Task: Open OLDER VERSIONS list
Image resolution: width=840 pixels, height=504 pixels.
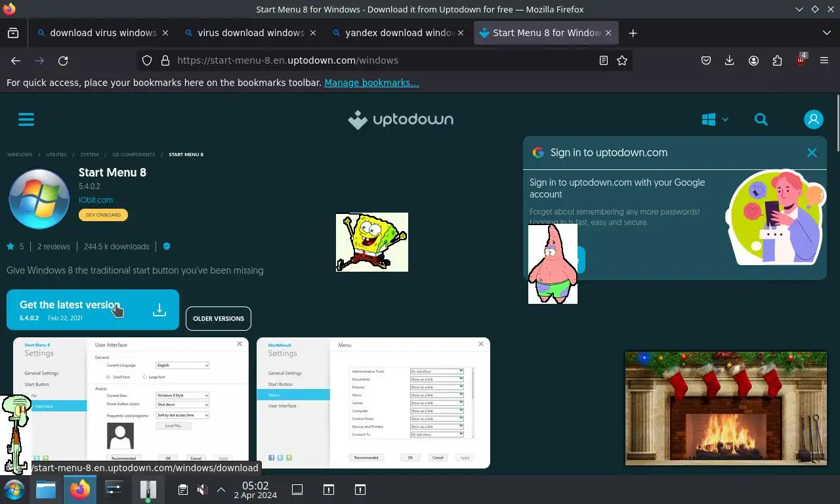Action: click(x=219, y=318)
